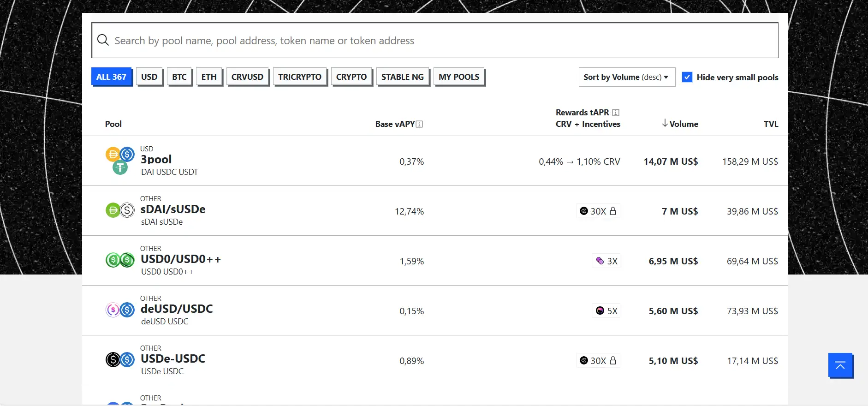Click the Rewards tAPR info icon

pyautogui.click(x=616, y=113)
